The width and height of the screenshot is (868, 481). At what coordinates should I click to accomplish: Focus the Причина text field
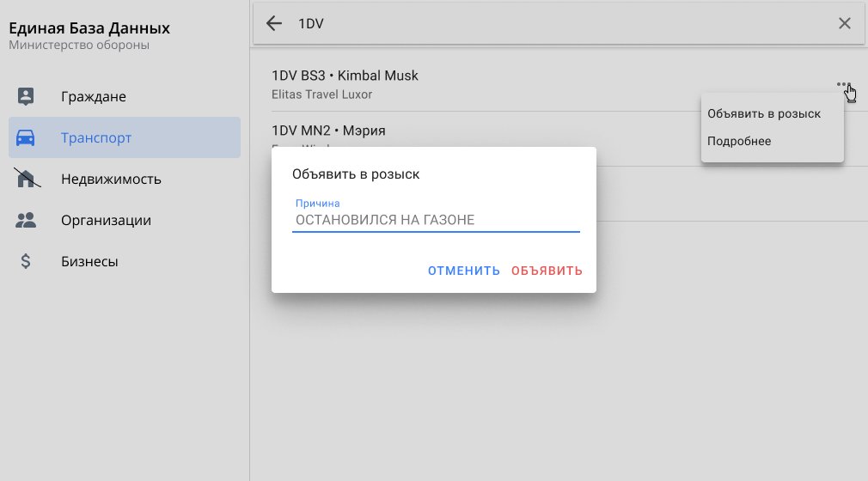pyautogui.click(x=436, y=220)
